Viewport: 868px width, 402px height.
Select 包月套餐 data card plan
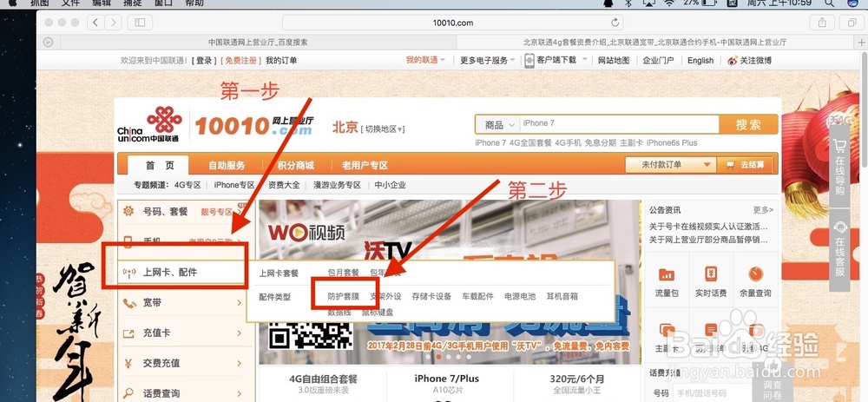tap(343, 273)
